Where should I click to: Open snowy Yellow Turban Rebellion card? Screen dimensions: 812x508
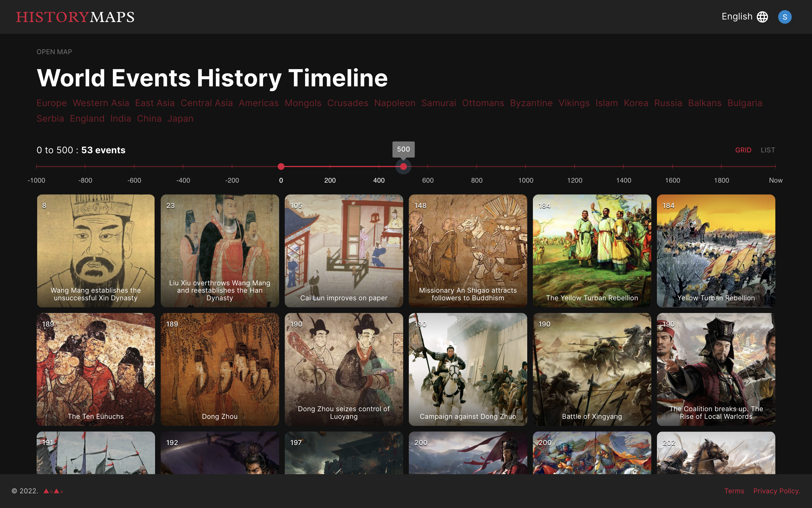(x=716, y=251)
